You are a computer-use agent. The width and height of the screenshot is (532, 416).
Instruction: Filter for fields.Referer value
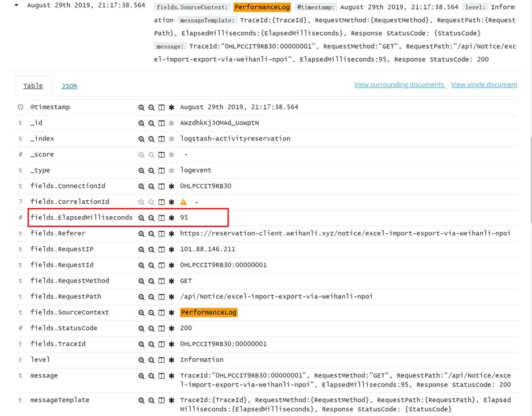coord(141,234)
